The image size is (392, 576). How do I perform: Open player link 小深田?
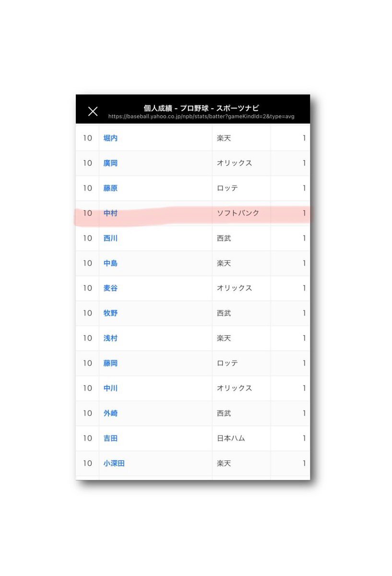(114, 463)
